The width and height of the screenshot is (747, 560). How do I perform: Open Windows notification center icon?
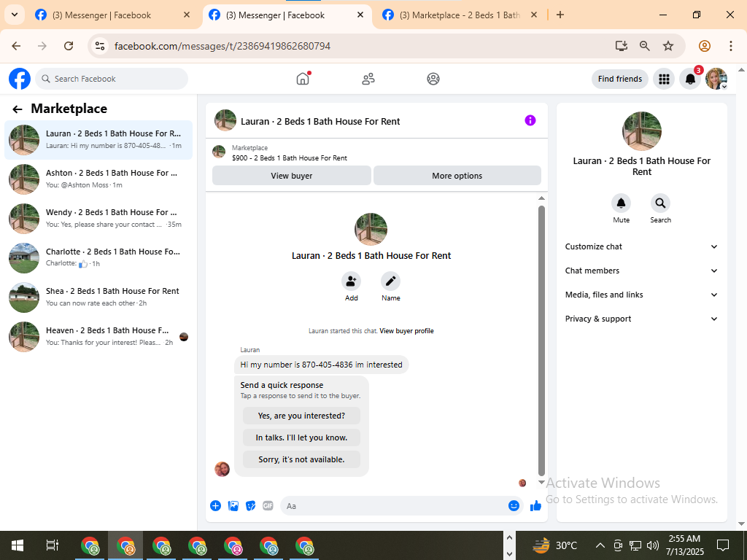click(x=723, y=545)
